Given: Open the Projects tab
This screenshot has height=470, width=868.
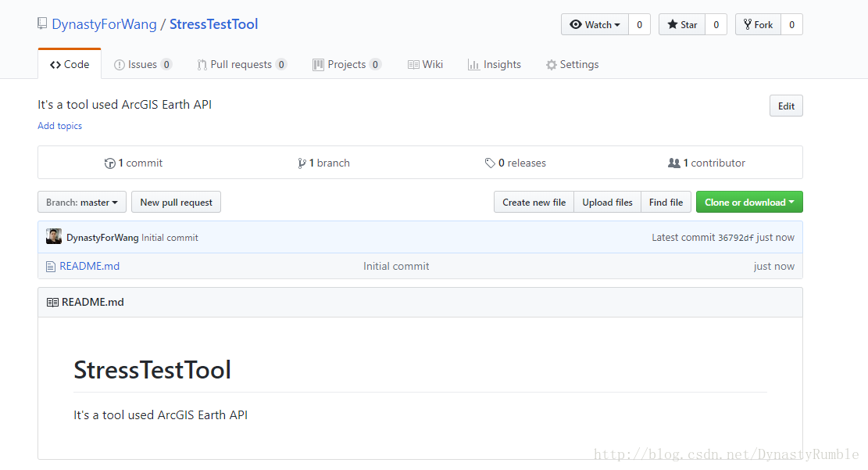Looking at the screenshot, I should point(347,64).
